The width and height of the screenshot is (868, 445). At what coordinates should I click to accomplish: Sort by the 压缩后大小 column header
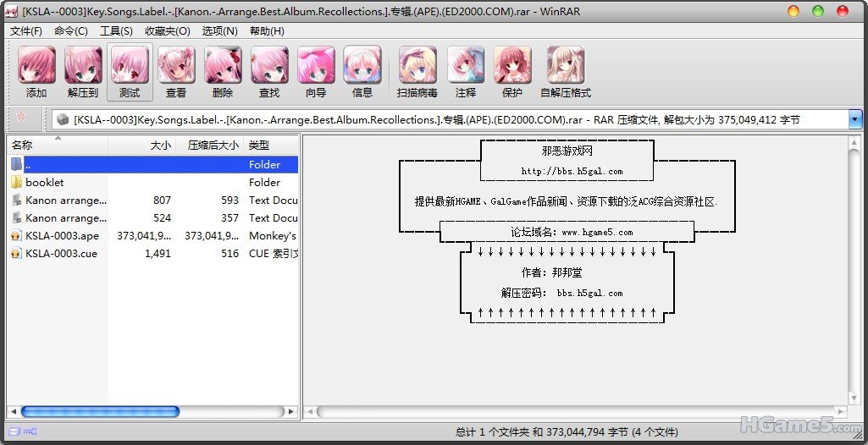[x=209, y=145]
